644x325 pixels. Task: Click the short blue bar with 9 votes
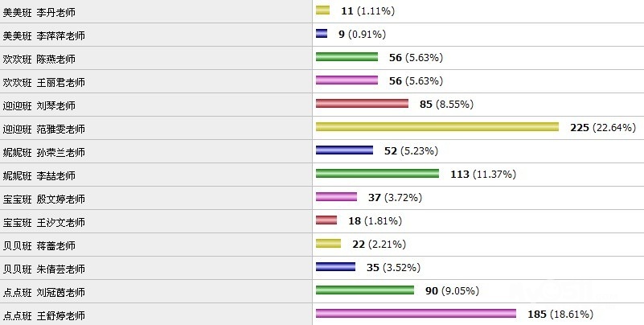pyautogui.click(x=322, y=34)
